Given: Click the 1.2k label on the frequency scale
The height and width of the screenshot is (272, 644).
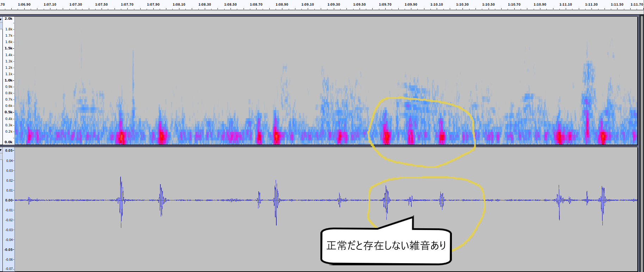Looking at the screenshot, I should click(x=9, y=68).
